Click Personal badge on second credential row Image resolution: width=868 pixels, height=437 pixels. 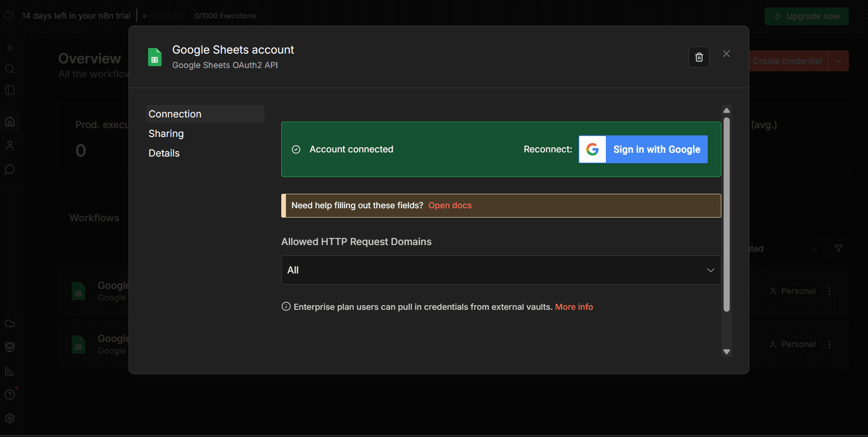click(x=792, y=344)
